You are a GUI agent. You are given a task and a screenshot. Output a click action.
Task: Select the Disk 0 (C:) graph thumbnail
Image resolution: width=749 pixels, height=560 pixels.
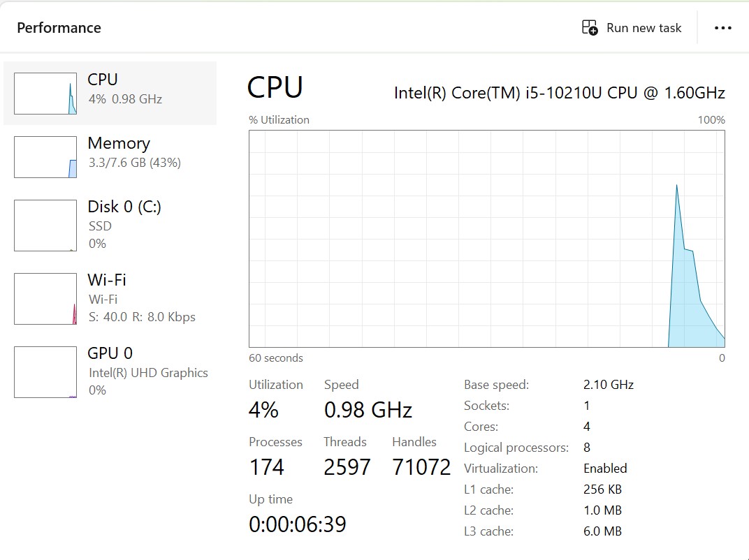pyautogui.click(x=45, y=226)
